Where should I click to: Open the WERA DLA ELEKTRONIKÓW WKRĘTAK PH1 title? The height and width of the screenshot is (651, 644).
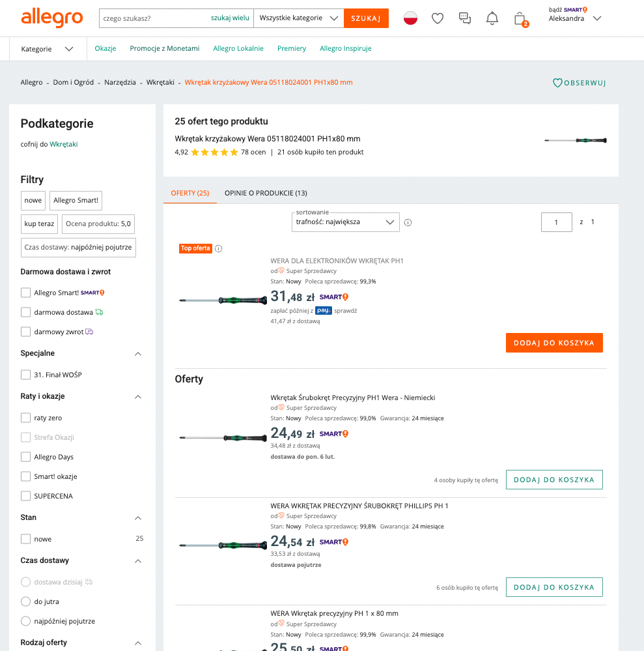[337, 261]
